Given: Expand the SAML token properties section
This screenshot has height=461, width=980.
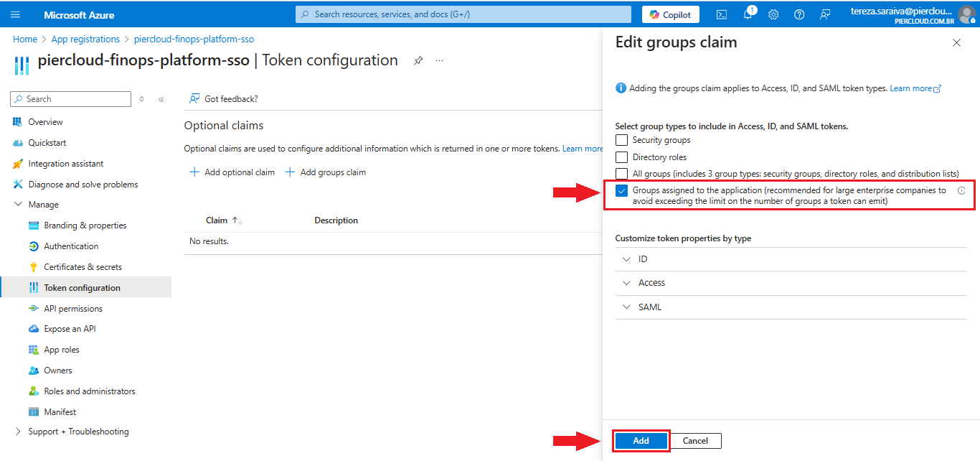Looking at the screenshot, I should [649, 307].
